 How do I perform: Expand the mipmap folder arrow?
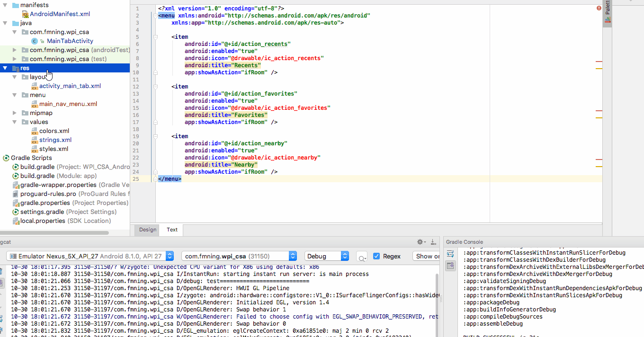[x=15, y=113]
